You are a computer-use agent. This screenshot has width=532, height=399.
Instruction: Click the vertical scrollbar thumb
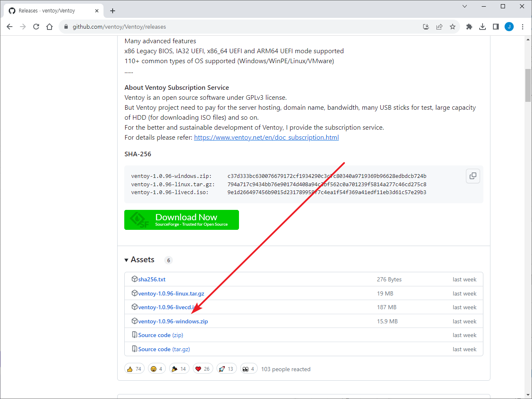528,85
